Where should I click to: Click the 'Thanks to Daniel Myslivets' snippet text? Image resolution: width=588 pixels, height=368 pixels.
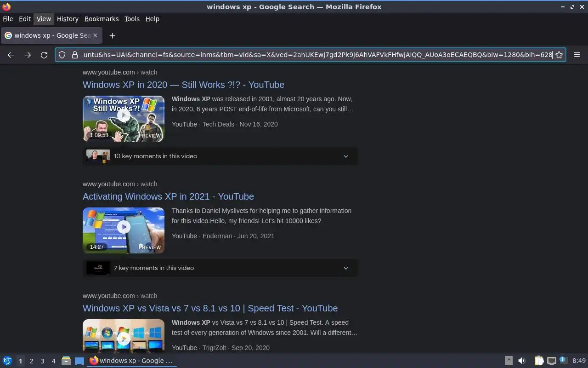point(262,216)
